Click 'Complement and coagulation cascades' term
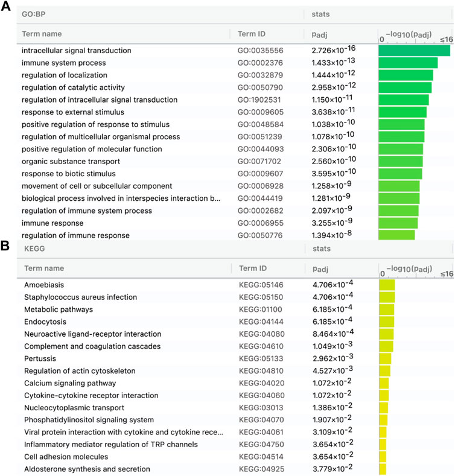 click(92, 346)
